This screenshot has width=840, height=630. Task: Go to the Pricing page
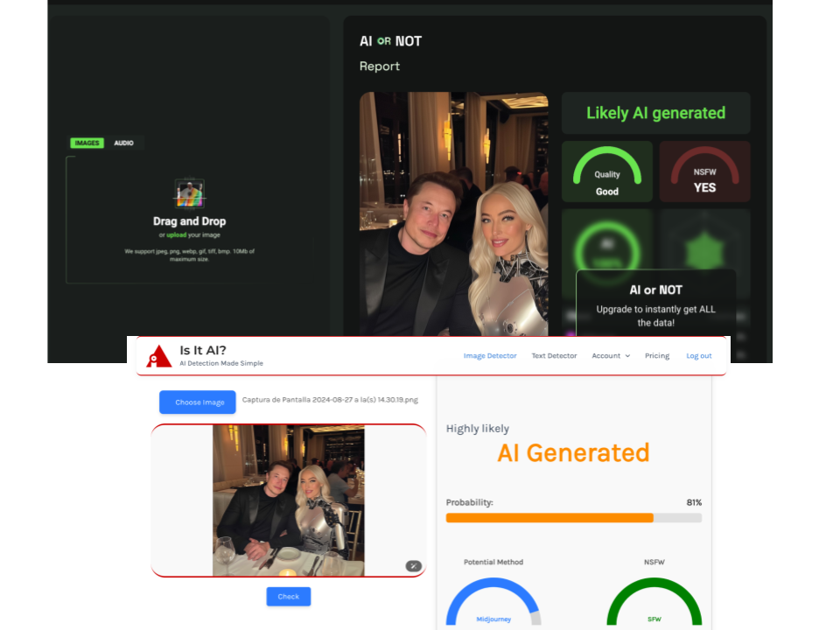click(x=657, y=356)
